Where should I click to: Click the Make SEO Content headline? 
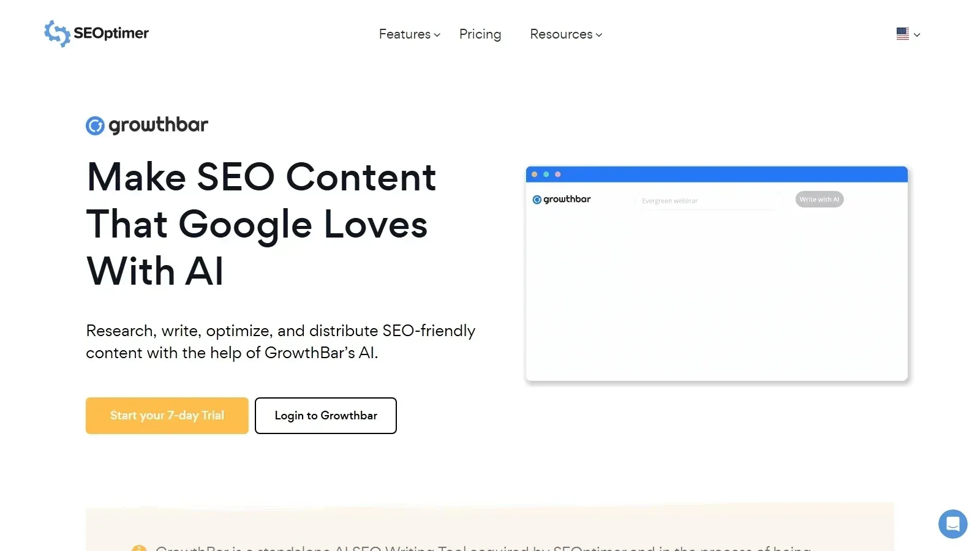click(262, 224)
